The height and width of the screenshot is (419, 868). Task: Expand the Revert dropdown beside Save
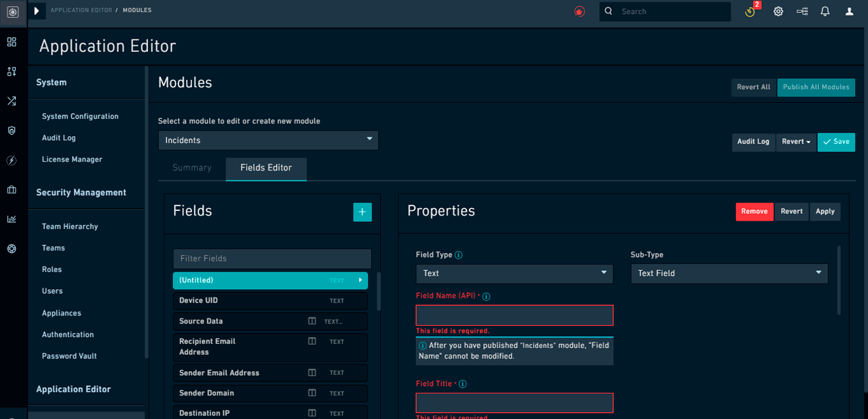tap(796, 142)
